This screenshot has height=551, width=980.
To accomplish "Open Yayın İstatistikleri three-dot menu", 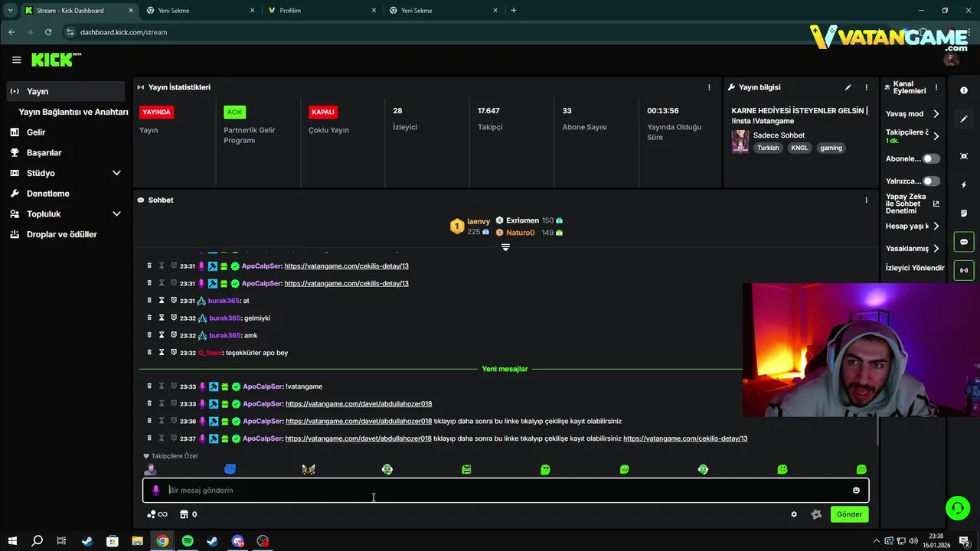I will click(x=709, y=87).
